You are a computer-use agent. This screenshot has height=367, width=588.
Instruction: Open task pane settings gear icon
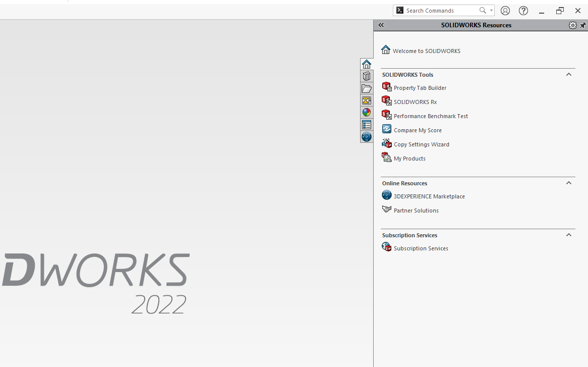pyautogui.click(x=572, y=25)
